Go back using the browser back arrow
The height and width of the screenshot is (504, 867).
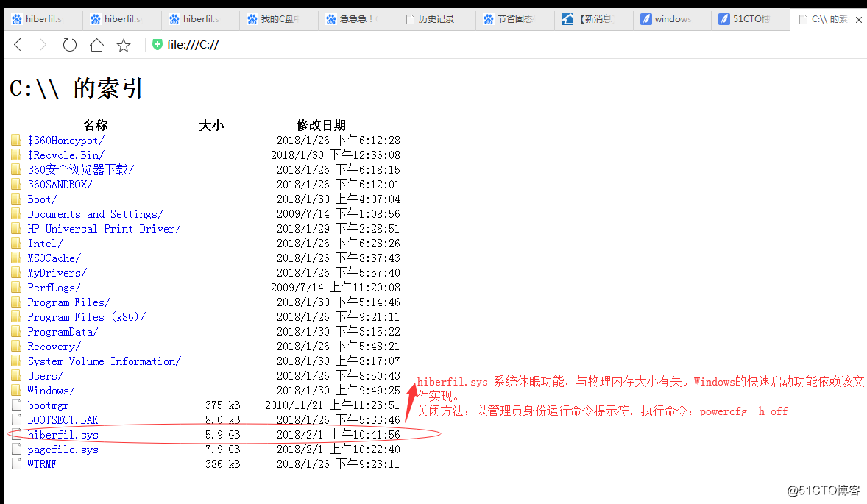[x=18, y=45]
